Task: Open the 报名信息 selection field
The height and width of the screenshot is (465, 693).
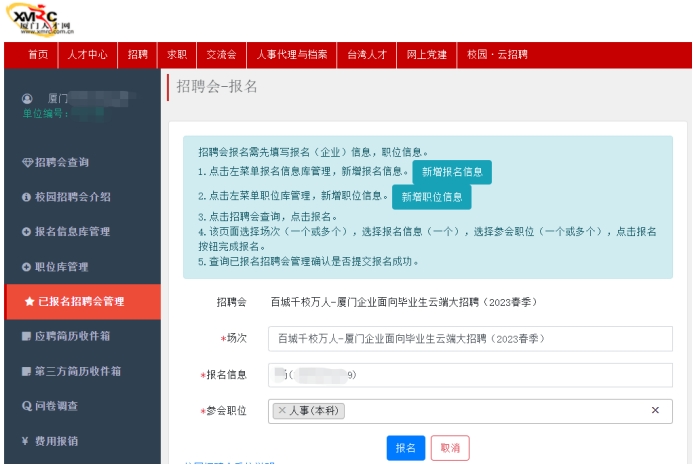Action: click(470, 375)
